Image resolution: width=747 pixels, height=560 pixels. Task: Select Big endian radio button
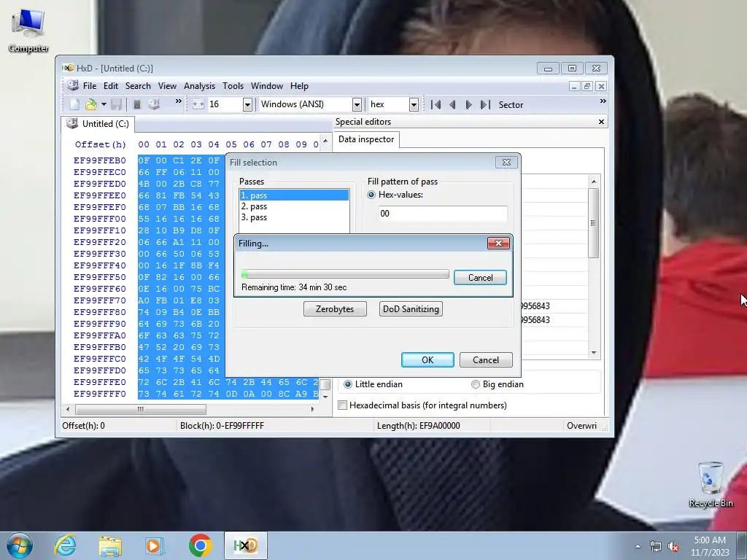[x=476, y=384]
